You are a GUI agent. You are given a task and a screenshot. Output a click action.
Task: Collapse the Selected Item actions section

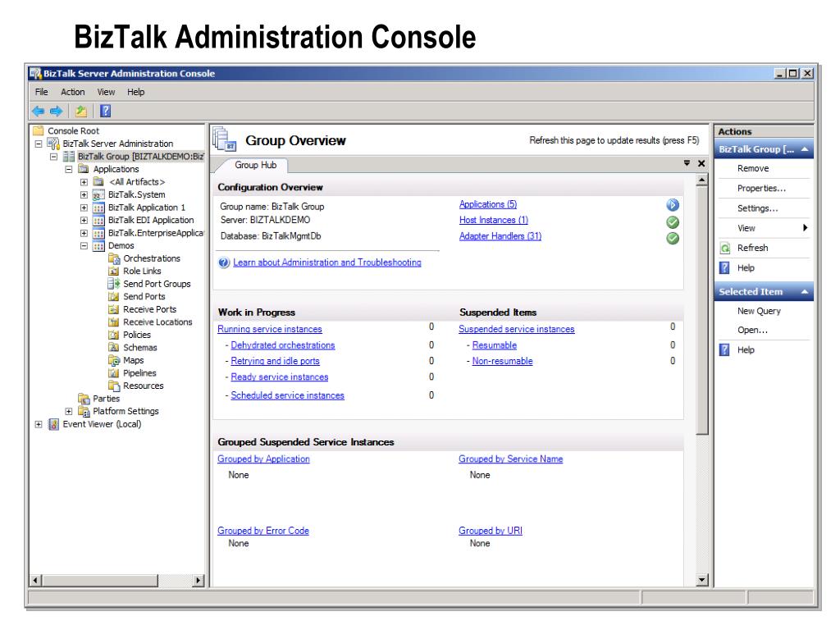click(x=805, y=292)
